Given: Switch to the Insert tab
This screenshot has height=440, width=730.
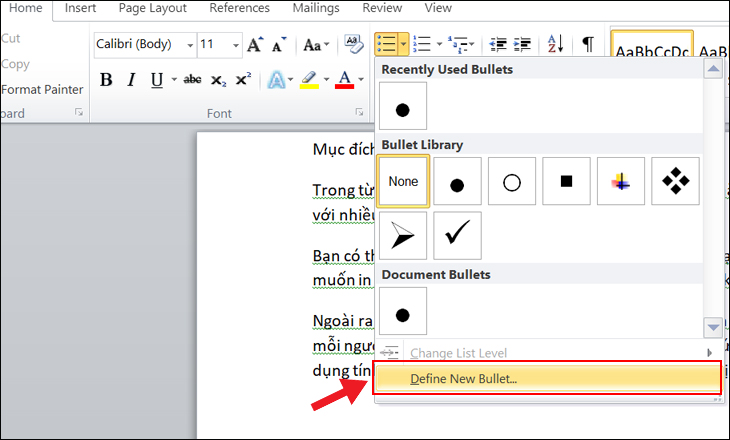Looking at the screenshot, I should click(x=80, y=8).
